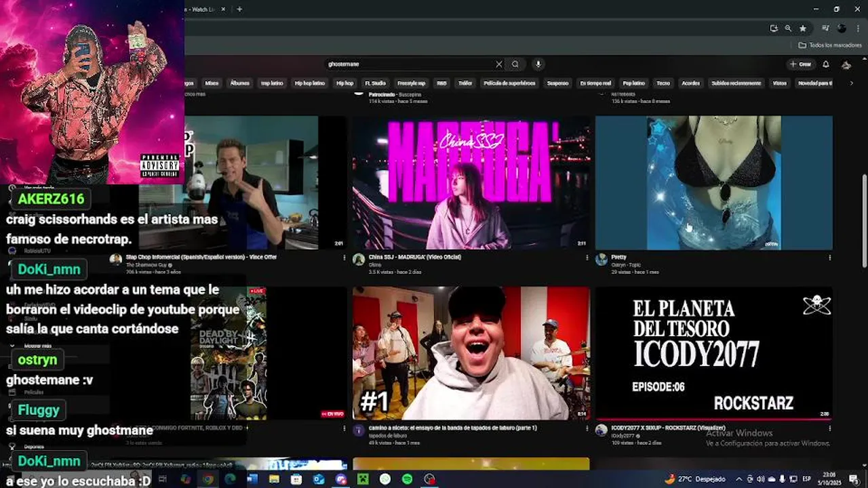Play the Dead by Daylight live thumbnail
868x488 pixels.
pyautogui.click(x=229, y=352)
